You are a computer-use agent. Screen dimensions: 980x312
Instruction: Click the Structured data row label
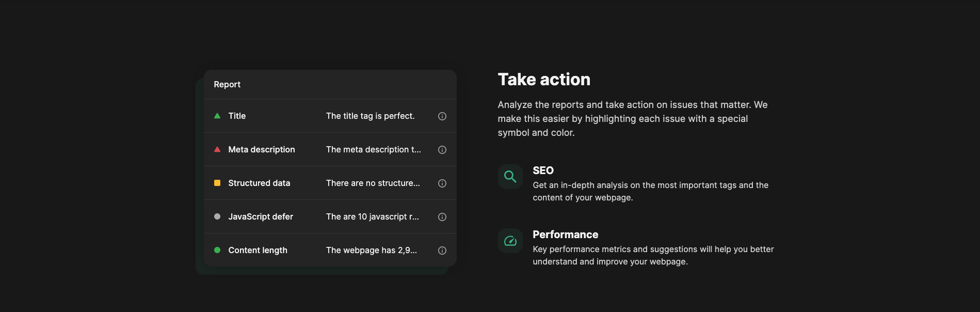point(259,183)
